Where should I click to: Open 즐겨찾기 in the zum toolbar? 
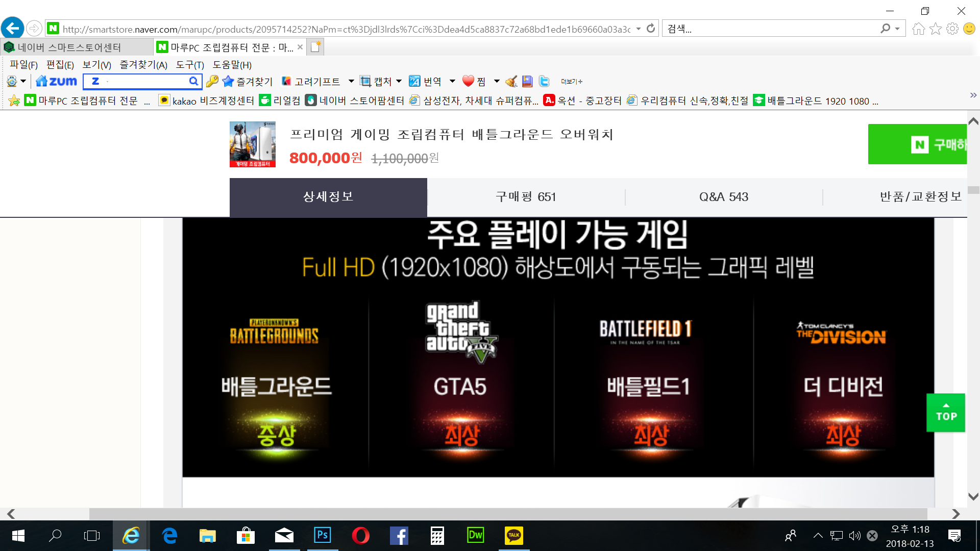248,82
